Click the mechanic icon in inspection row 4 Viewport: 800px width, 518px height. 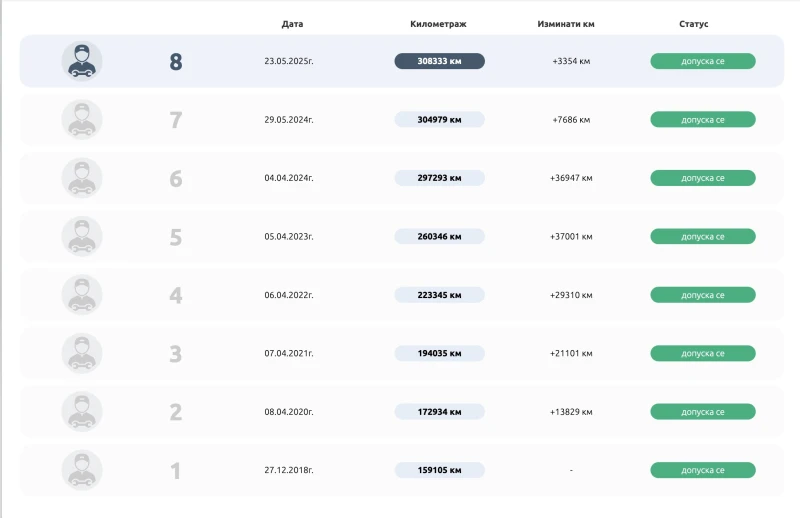[x=82, y=295]
